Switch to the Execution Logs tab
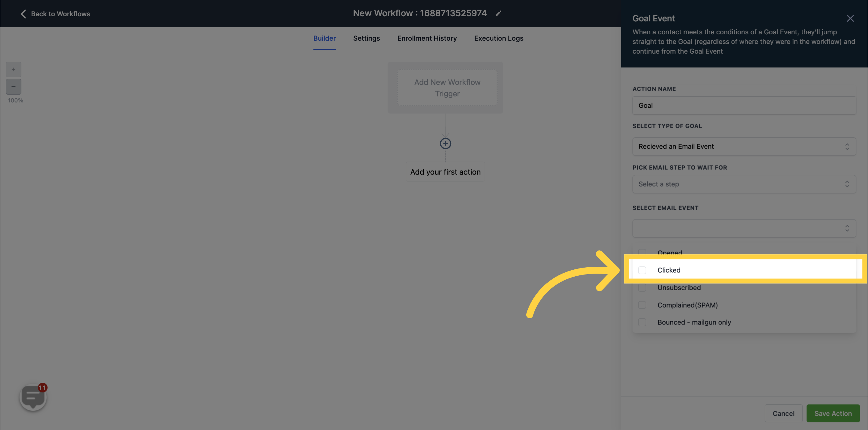The height and width of the screenshot is (430, 868). point(499,38)
